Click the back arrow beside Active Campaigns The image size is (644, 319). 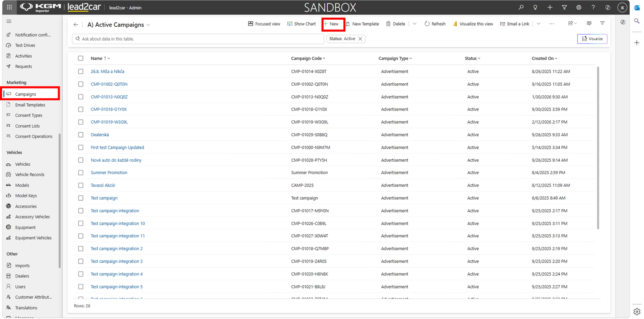point(76,25)
